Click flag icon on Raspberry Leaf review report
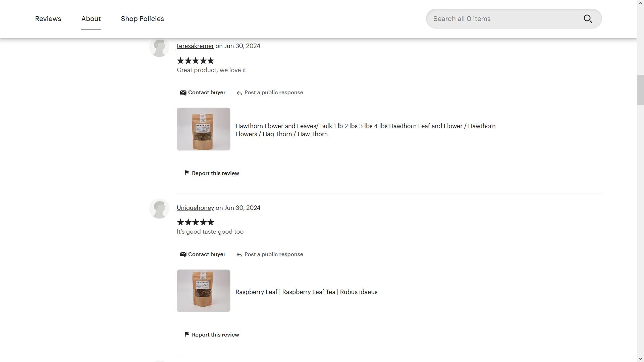The image size is (644, 362). 187,334
